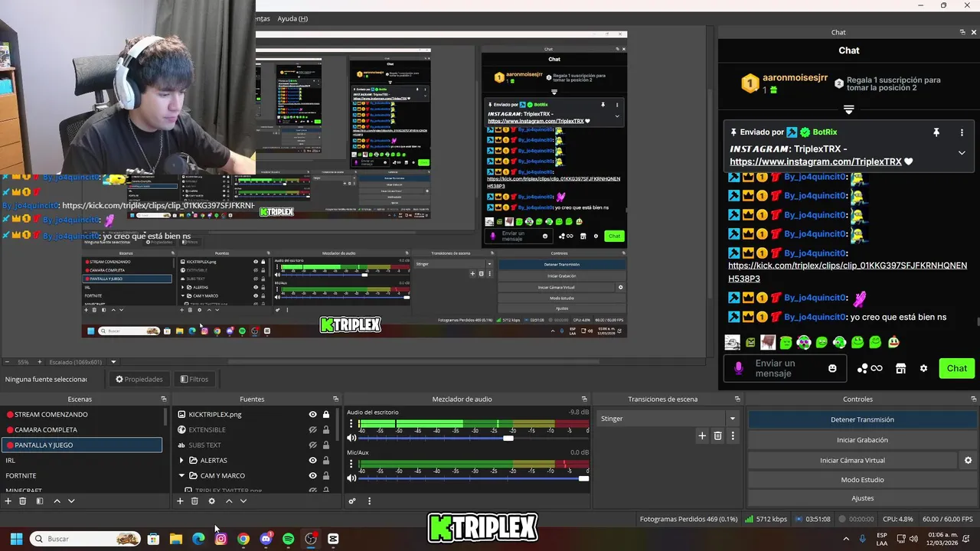Remove scene transition with trash icon
This screenshot has height=551, width=980.
click(717, 435)
